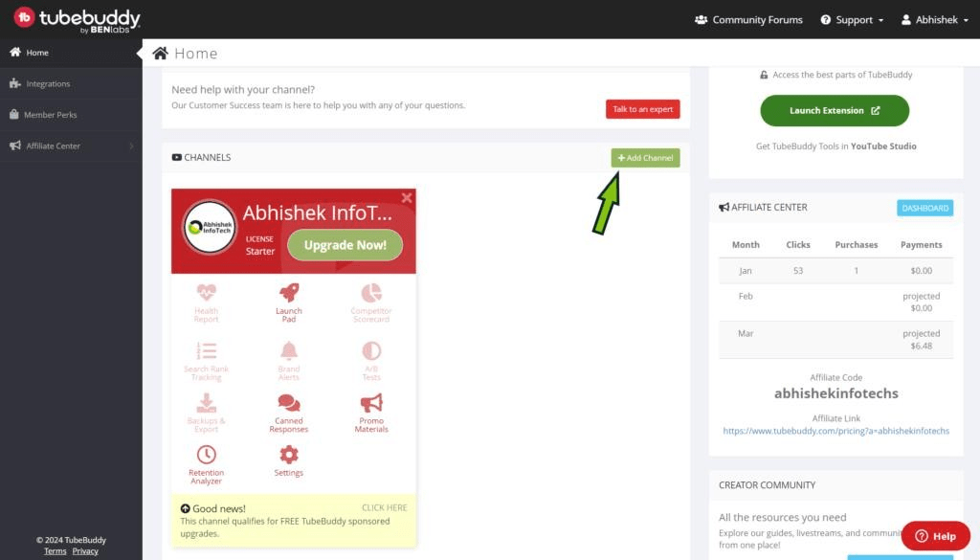Open Search Rank Tracking tool
The height and width of the screenshot is (560, 980).
click(x=207, y=361)
